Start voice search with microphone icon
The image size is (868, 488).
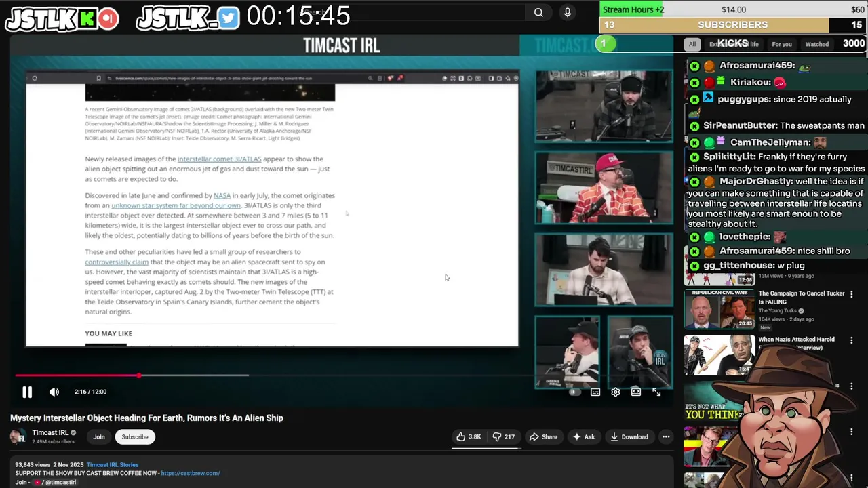[568, 12]
